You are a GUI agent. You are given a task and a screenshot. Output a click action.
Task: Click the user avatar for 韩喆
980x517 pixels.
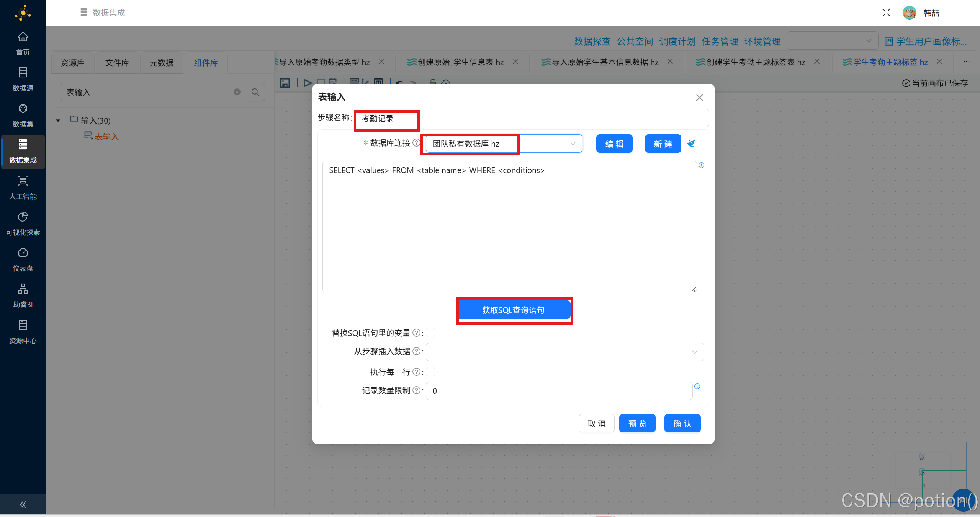(909, 13)
